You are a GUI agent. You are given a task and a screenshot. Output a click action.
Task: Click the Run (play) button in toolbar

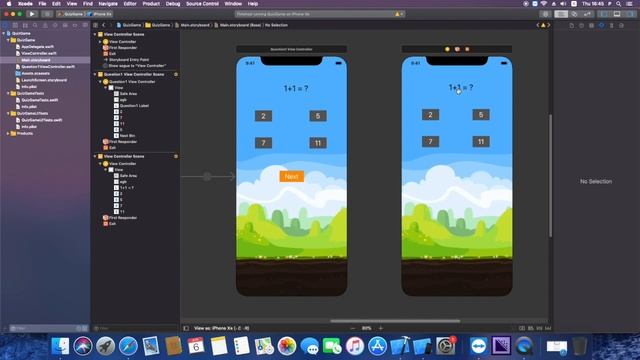(32, 14)
